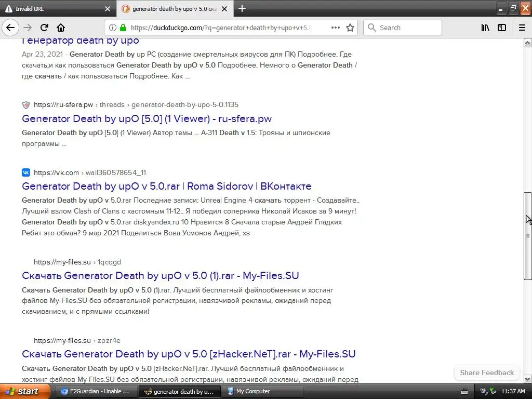Click the green secure connection padlock
Screen dimensions: 532x399
(123, 28)
